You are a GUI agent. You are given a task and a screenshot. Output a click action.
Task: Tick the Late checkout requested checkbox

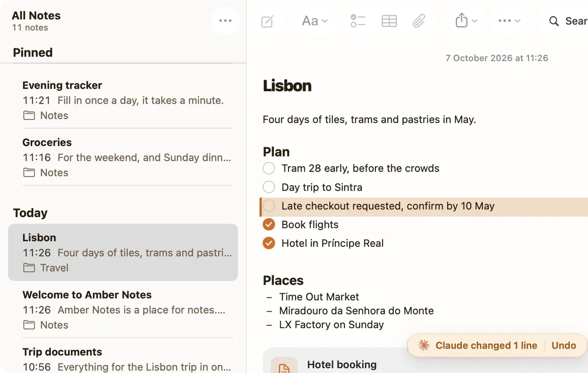(269, 205)
